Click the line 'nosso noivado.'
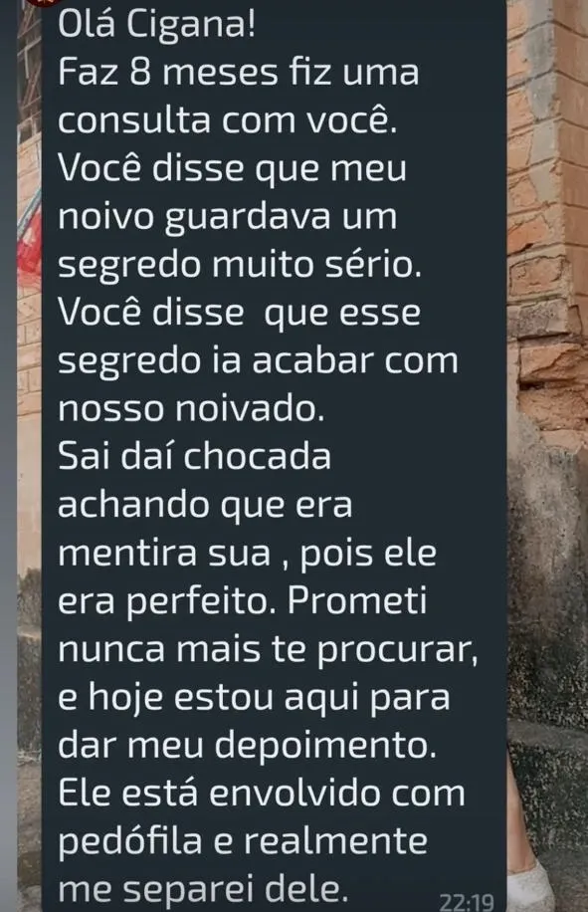Viewport: 588px width, 912px height. pyautogui.click(x=191, y=409)
